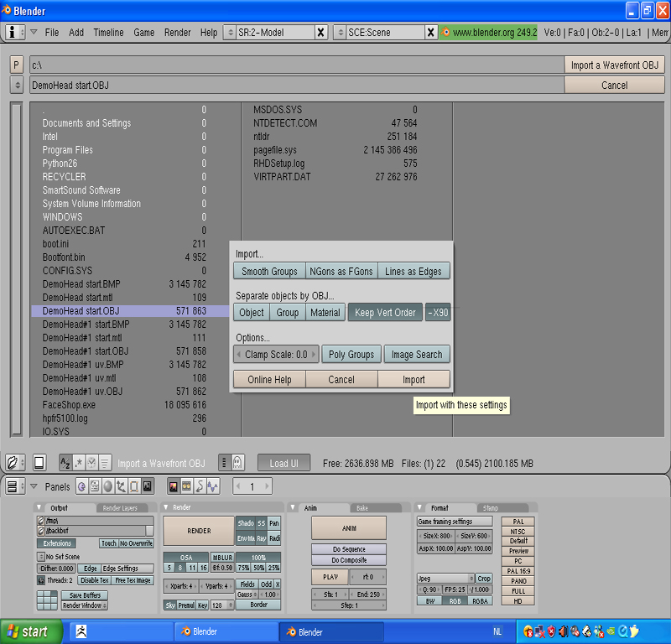Open the SCE:Scene selector dropdown
The width and height of the screenshot is (671, 644).
coord(340,33)
